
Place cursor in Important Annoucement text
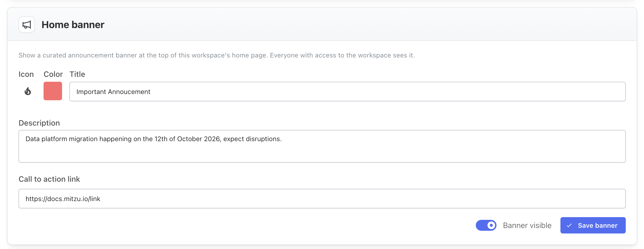[x=113, y=92]
